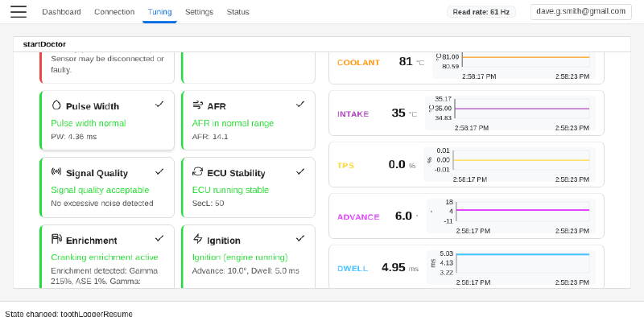The width and height of the screenshot is (644, 317).
Task: Click the Signal Quality broadcast icon
Action: 56,171
